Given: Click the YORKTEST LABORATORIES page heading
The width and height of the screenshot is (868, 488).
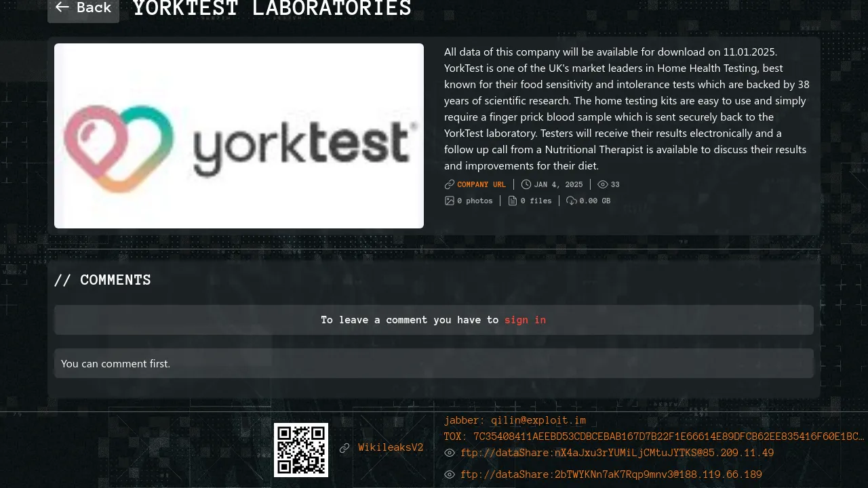Looking at the screenshot, I should 272,9.
